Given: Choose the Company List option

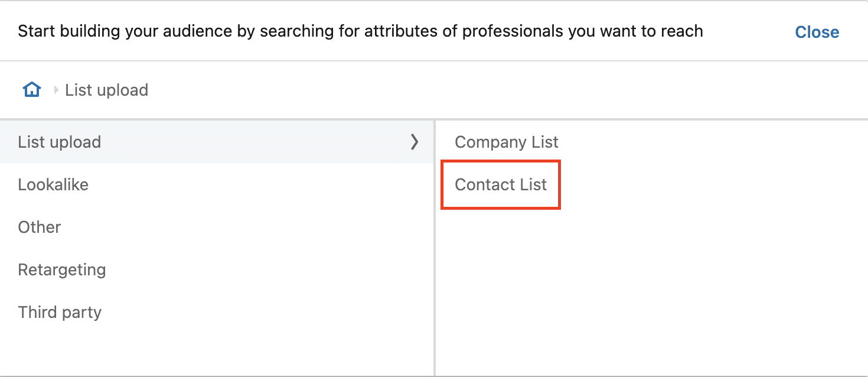Looking at the screenshot, I should pos(507,142).
